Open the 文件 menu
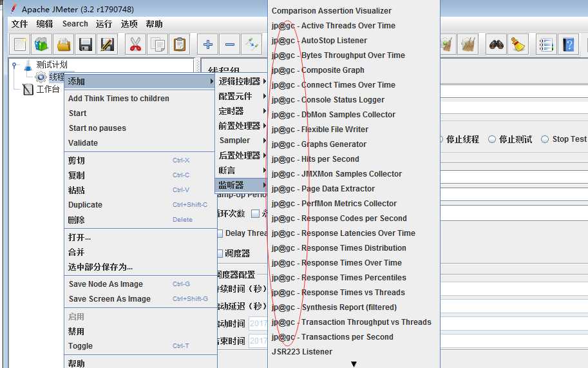Viewport: 588px width, 368px height. coord(19,24)
